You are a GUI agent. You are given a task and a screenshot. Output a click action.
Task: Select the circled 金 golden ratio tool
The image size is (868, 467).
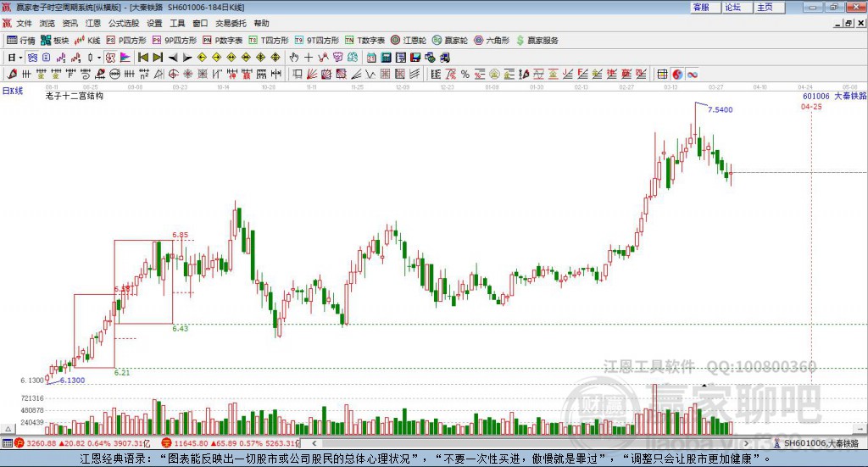click(x=494, y=74)
